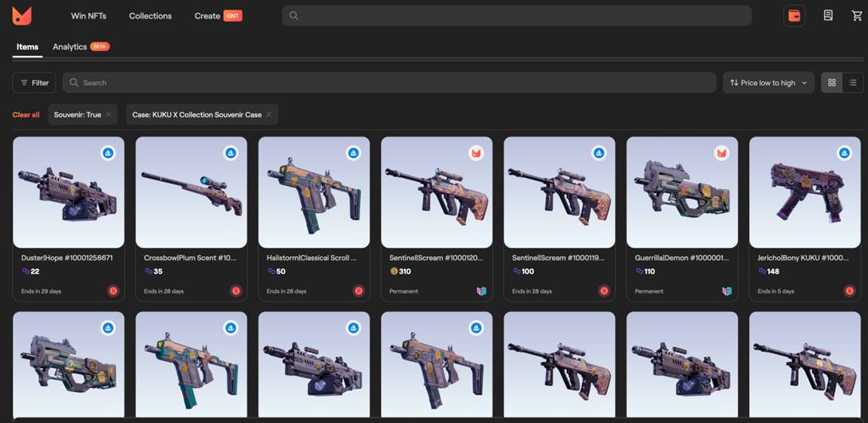Viewport: 868px width, 423px height.
Task: Go to Win NFTs page
Action: coord(88,16)
